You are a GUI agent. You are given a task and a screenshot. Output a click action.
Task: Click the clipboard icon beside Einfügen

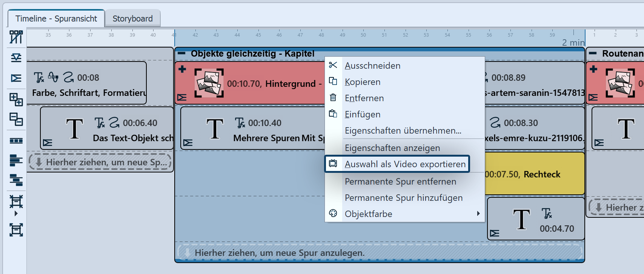click(333, 114)
